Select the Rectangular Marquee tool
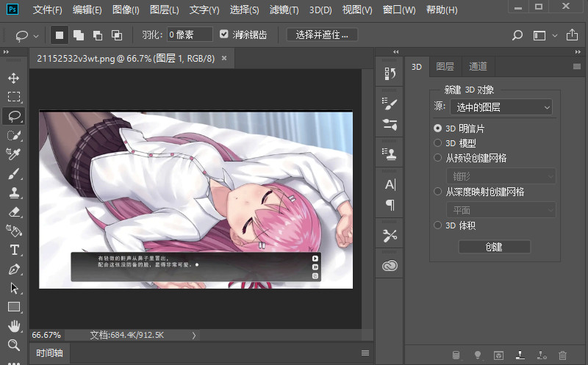Image resolution: width=588 pixels, height=365 pixels. pyautogui.click(x=14, y=97)
